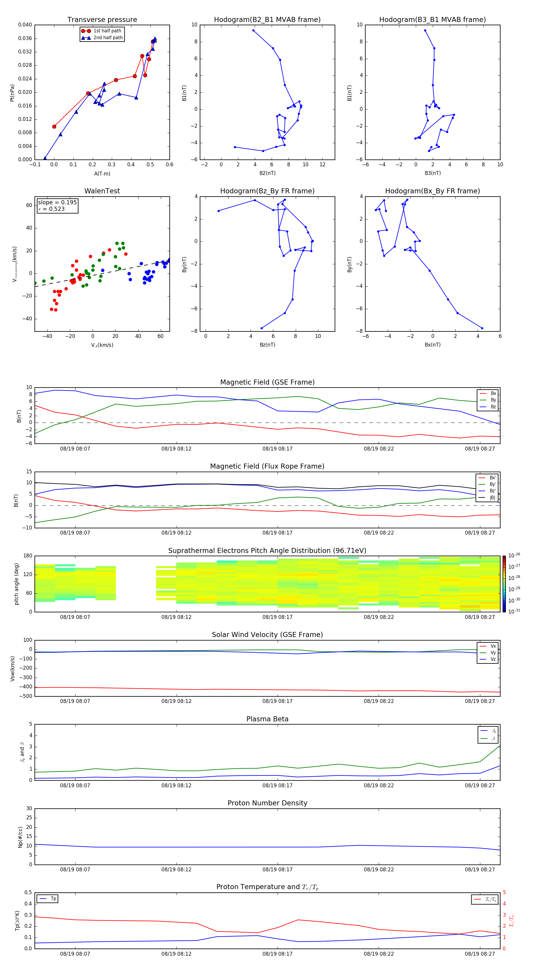Click the 'Plasma Beta' title
The image size is (535, 980).
(267, 719)
